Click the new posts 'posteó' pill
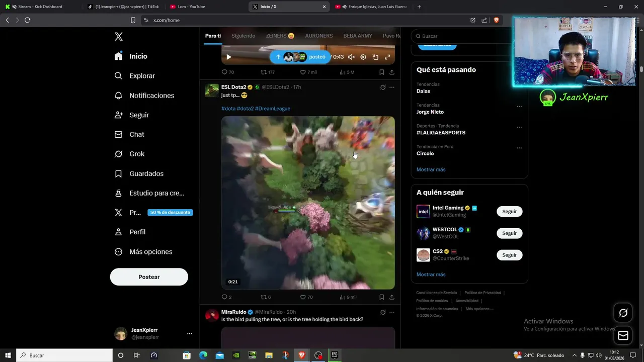The width and height of the screenshot is (644, 362). (x=300, y=57)
